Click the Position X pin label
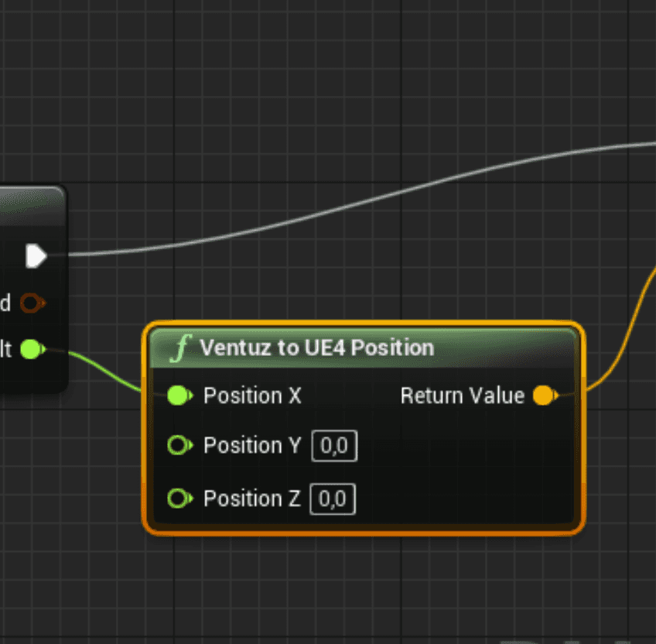 coord(252,396)
